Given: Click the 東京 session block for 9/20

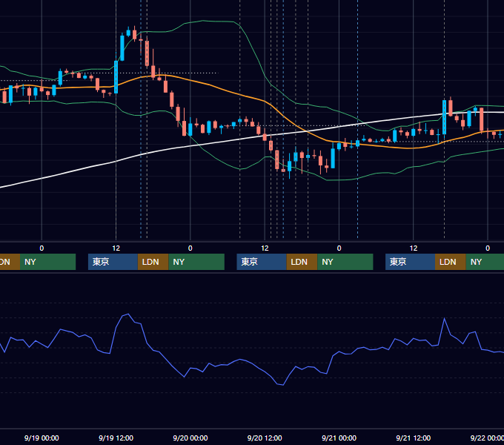Looking at the screenshot, I should (262, 262).
